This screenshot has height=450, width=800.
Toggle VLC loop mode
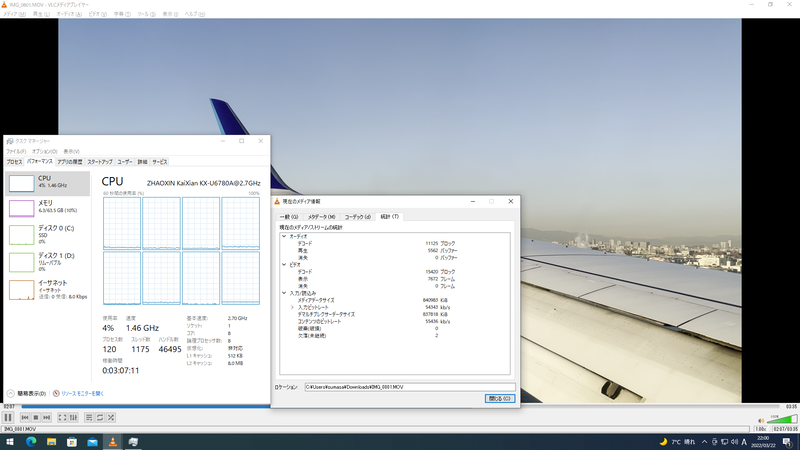point(100,417)
